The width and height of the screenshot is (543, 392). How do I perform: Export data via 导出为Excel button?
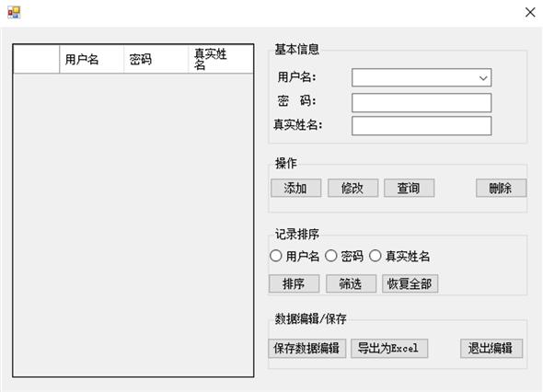click(x=389, y=349)
